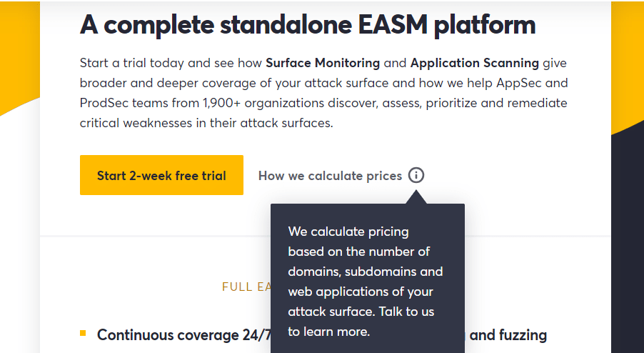Screen dimensions: 644x353
Task: Click the info circle icon beside prices
Action: click(x=416, y=176)
